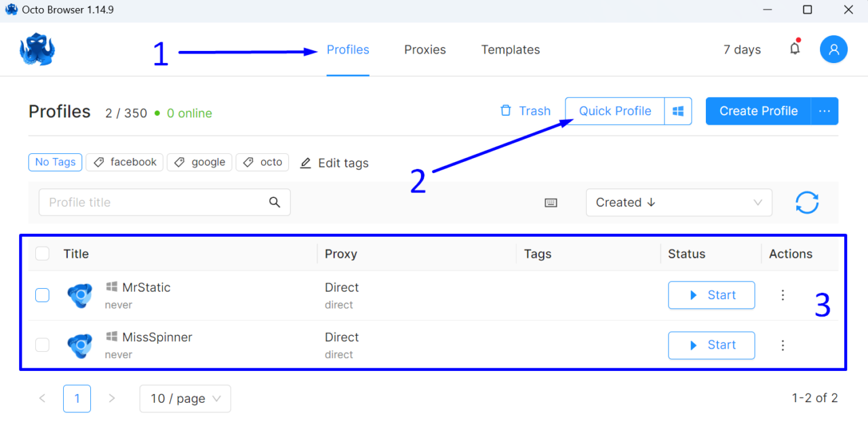Click the Trash icon
Screen dimensions: 868x434
pos(506,110)
